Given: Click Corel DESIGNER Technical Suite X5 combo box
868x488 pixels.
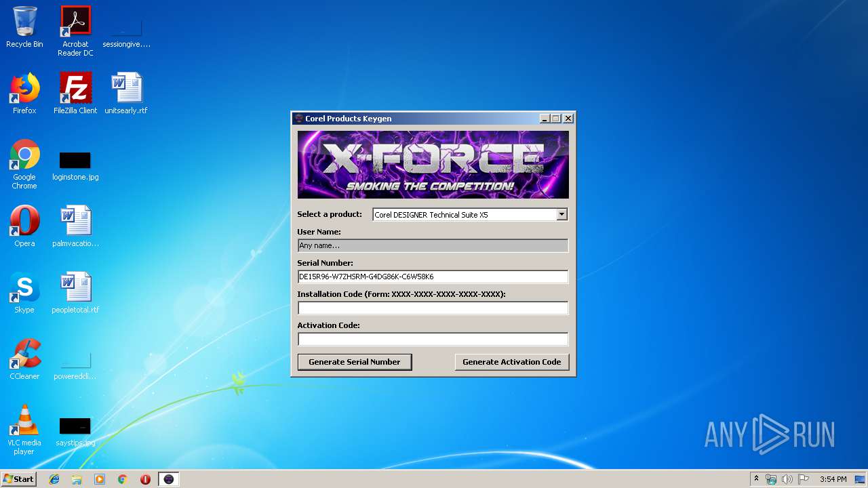Looking at the screenshot, I should click(x=470, y=215).
